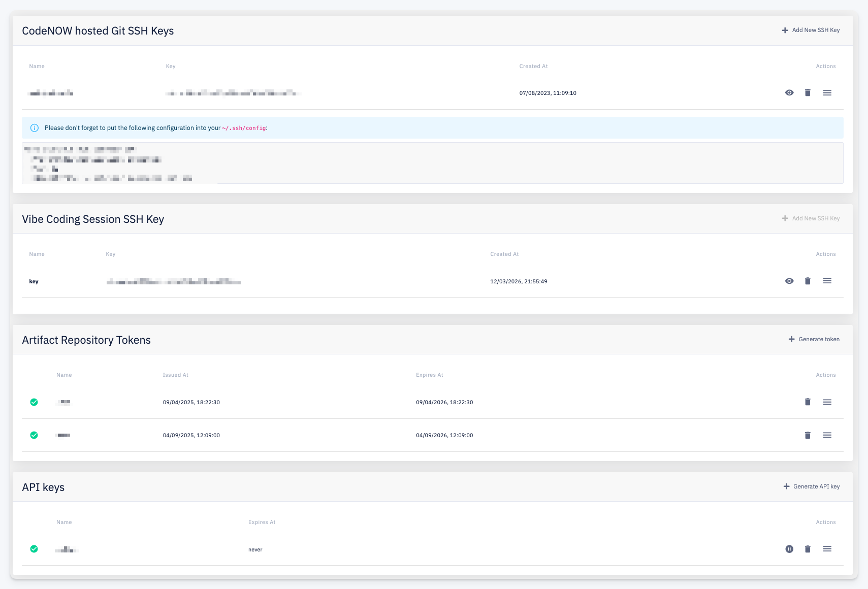Image resolution: width=868 pixels, height=589 pixels.
Task: Generate a new artifact repository token
Action: point(814,339)
